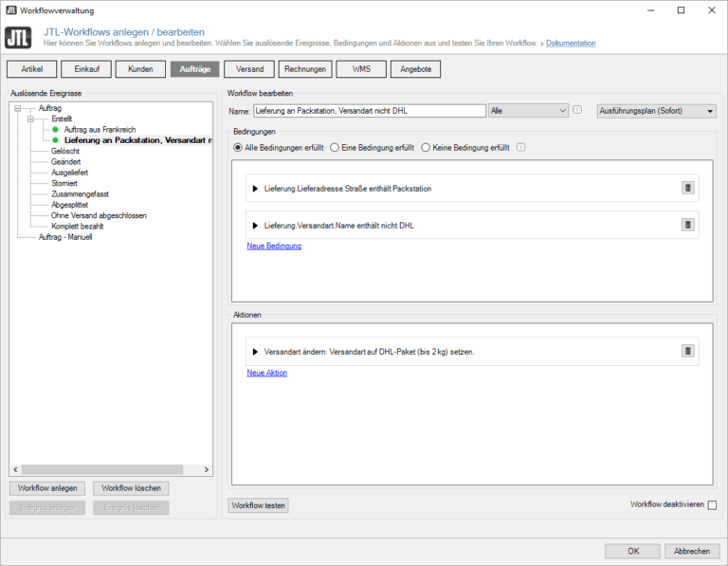Select Alle Bedingungen erfüllt radio button

pyautogui.click(x=237, y=148)
